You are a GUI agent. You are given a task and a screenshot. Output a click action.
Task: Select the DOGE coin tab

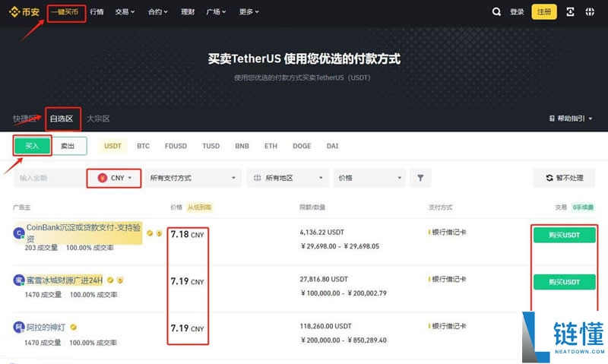[302, 146]
